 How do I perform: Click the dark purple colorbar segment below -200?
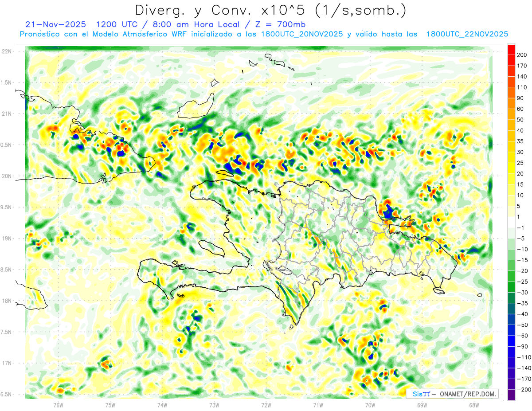(511, 395)
